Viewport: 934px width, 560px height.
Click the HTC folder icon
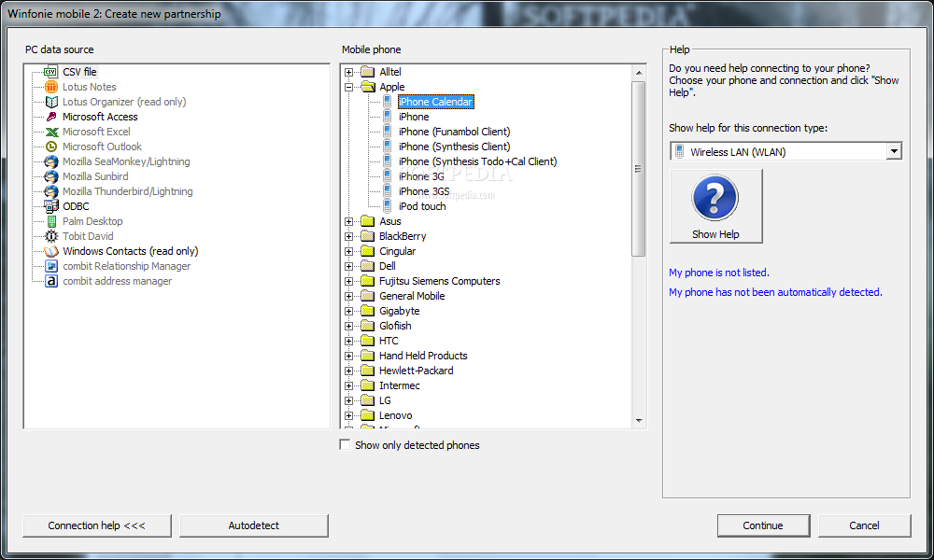pyautogui.click(x=367, y=341)
